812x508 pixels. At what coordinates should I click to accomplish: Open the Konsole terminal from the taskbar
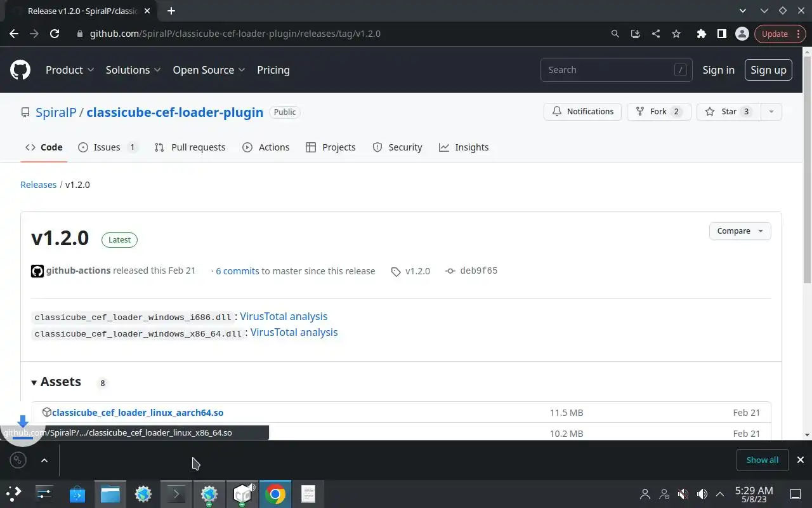click(176, 493)
